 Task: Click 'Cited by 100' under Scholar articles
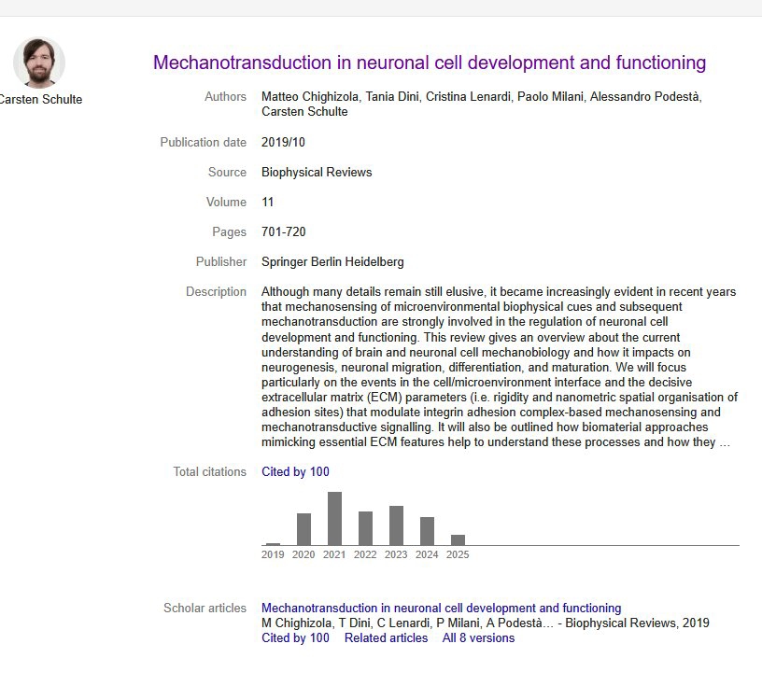[295, 638]
